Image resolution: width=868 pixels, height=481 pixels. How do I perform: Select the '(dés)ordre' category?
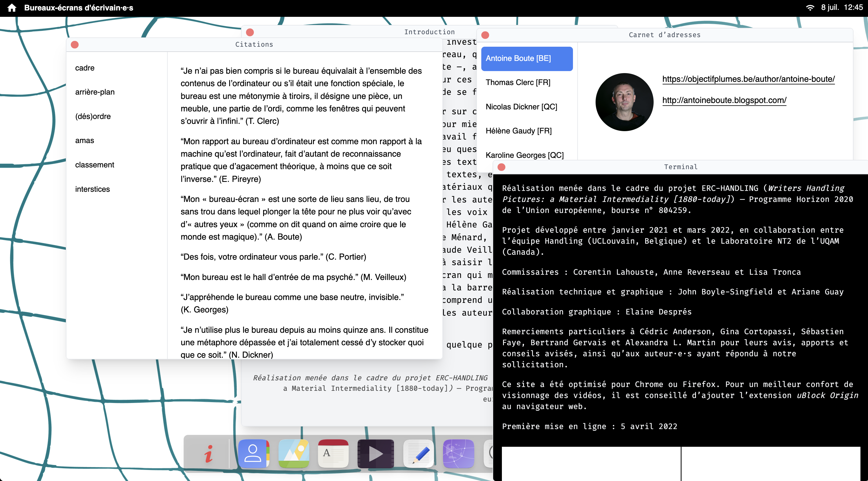pos(93,116)
